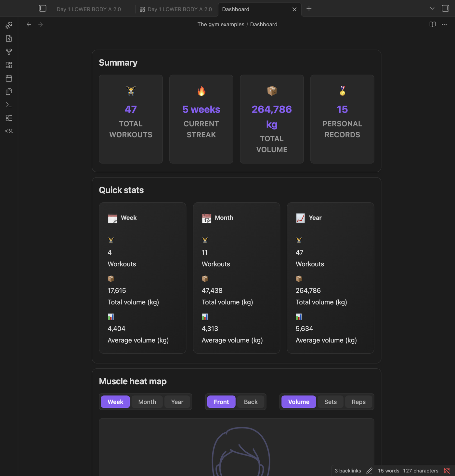Click the sync status icon in status bar
This screenshot has width=455, height=476.
(x=447, y=470)
